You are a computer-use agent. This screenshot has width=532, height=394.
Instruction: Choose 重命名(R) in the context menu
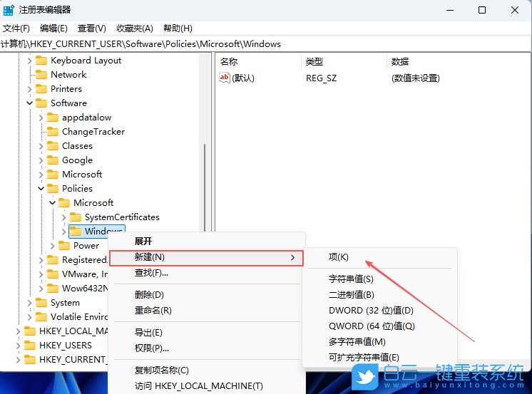[x=207, y=310]
